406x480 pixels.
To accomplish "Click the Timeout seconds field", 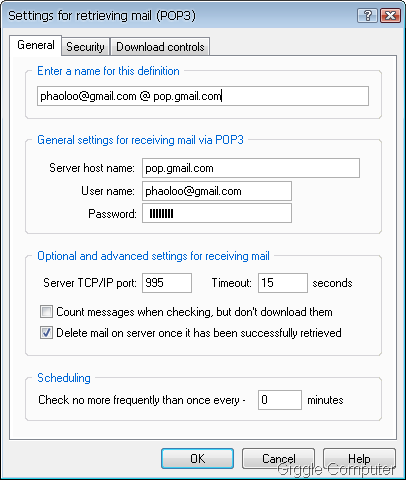I will tap(283, 283).
